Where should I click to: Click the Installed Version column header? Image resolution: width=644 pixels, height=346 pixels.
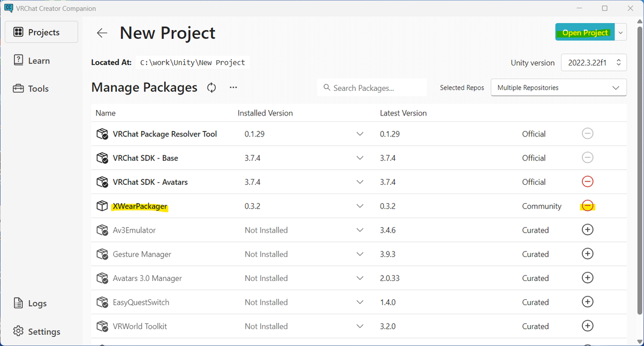265,113
